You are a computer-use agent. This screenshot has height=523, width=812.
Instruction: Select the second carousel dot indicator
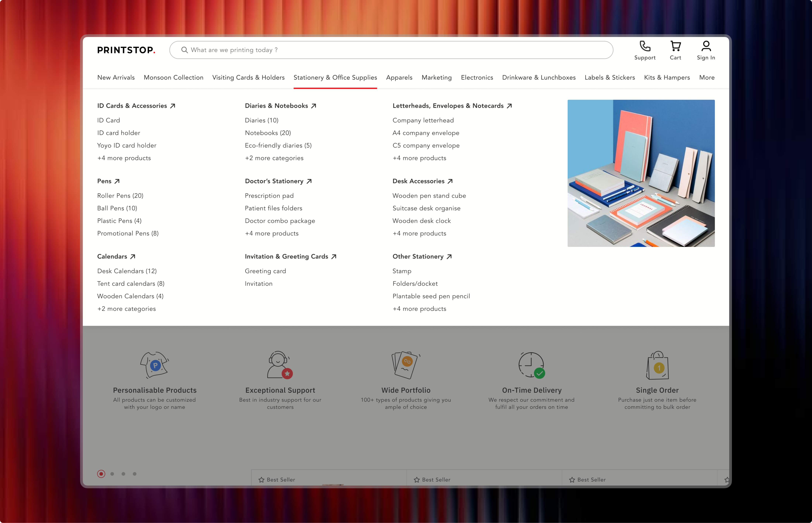pyautogui.click(x=112, y=474)
